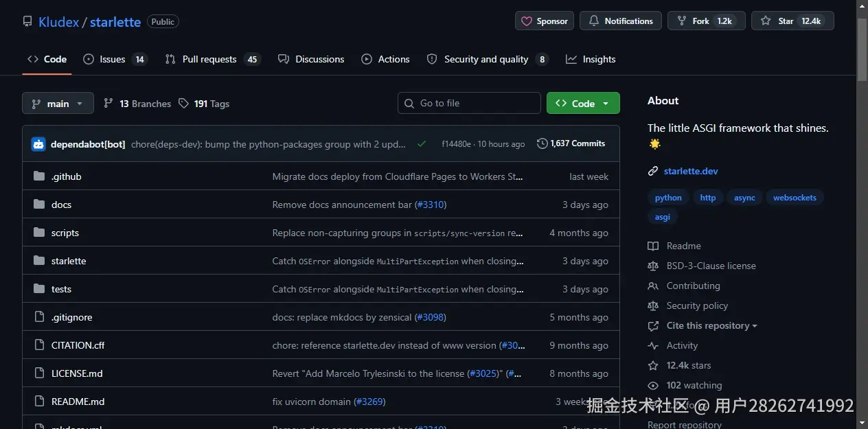
Task: Open the docs folder
Action: pyautogui.click(x=61, y=205)
